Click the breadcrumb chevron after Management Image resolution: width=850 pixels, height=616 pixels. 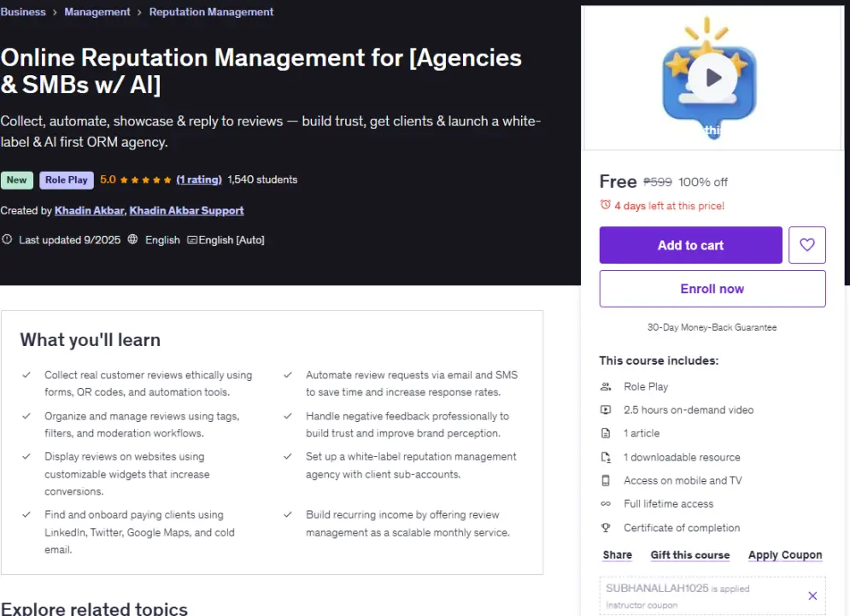point(139,13)
